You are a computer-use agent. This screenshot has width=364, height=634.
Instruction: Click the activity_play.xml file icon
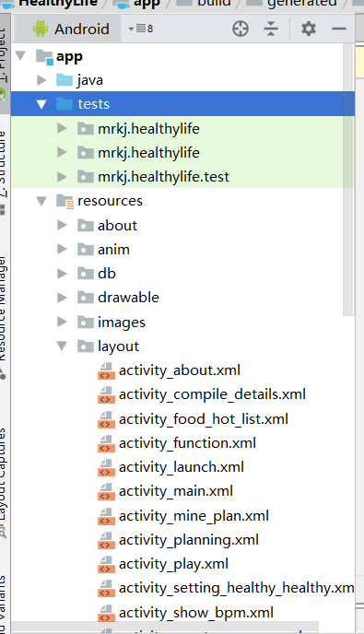point(106,564)
